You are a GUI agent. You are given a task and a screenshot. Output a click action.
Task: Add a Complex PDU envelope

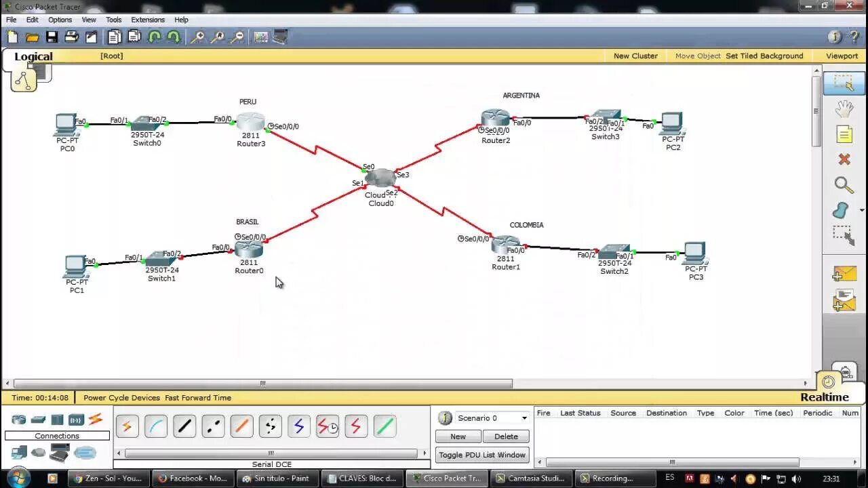tap(844, 300)
